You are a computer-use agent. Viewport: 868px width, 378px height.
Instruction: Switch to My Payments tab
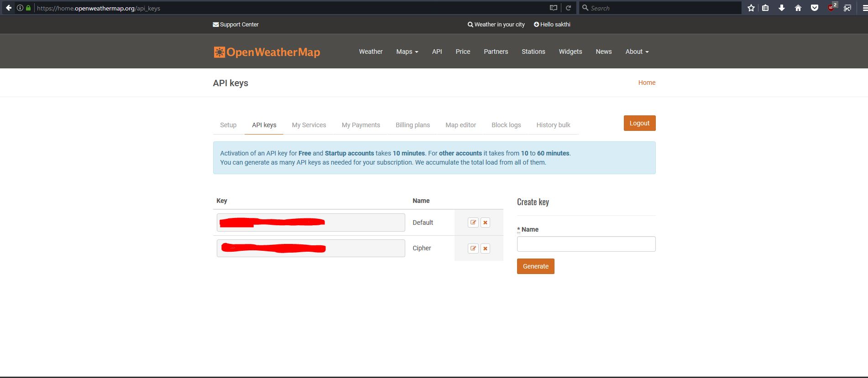click(361, 125)
